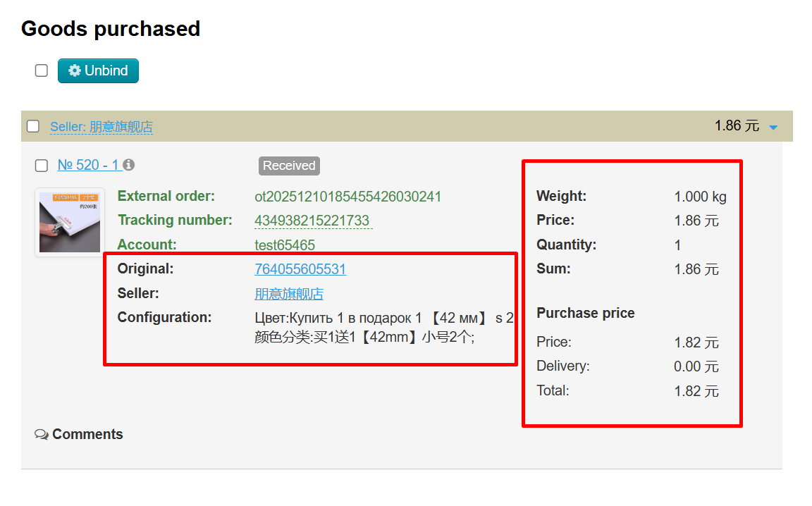Click the gear icon on Unbind button
Image resolution: width=812 pixels, height=506 pixels.
tap(75, 71)
